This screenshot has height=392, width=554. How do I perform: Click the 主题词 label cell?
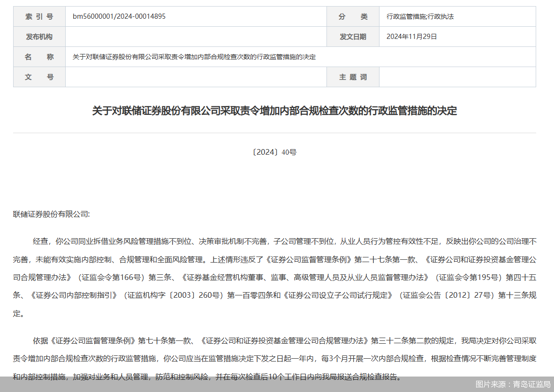[x=353, y=76]
